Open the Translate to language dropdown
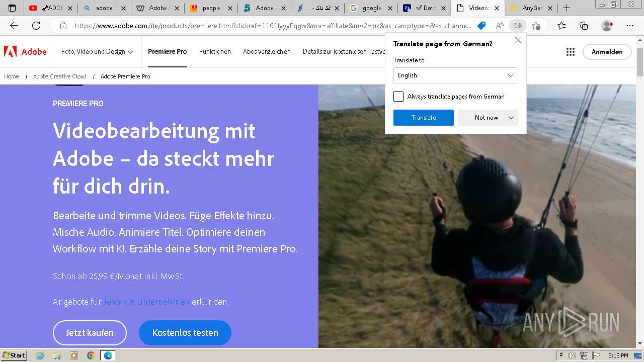The width and height of the screenshot is (644, 362). tap(455, 75)
